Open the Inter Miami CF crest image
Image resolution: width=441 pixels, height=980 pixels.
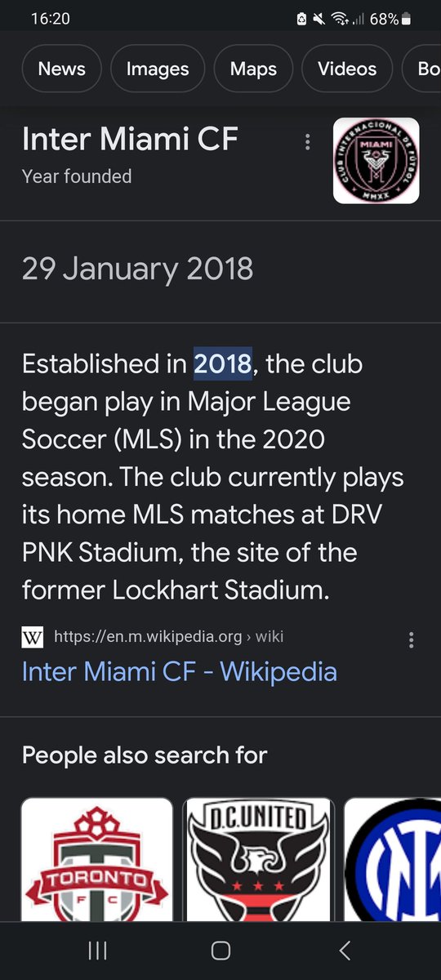tap(376, 160)
